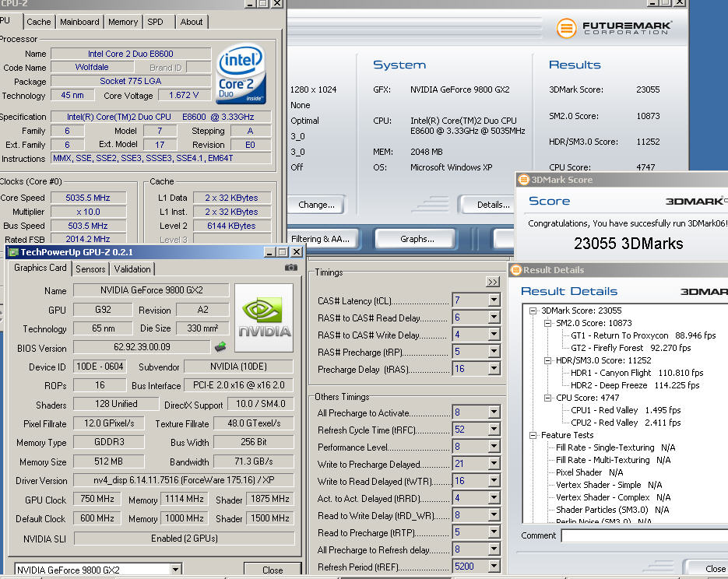Collapse the Feature Tests tree node
This screenshot has height=579, width=728.
click(x=533, y=435)
